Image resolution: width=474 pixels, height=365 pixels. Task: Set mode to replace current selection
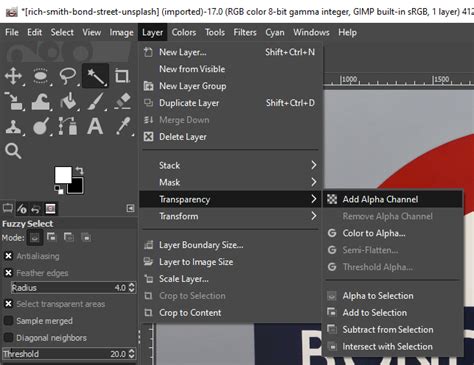[x=35, y=238]
